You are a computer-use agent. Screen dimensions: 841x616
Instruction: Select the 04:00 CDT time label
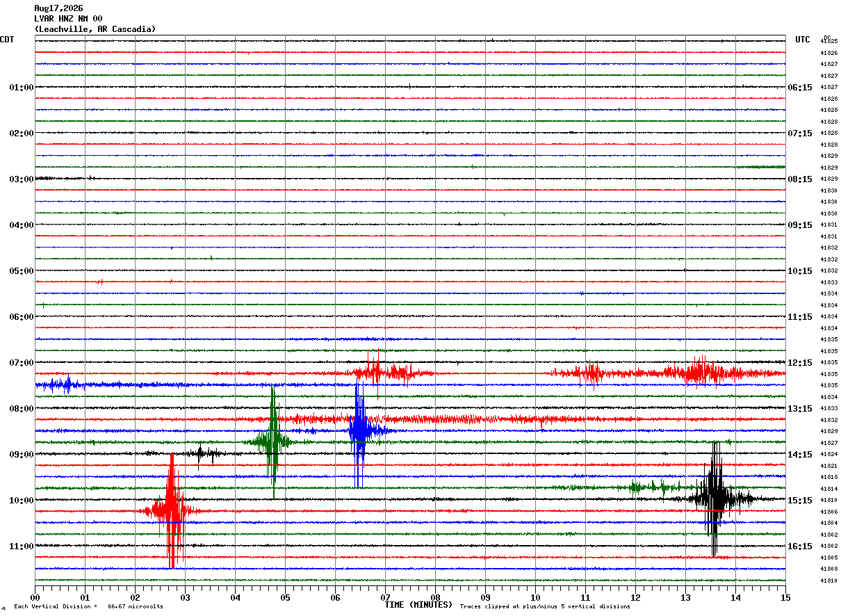coord(22,225)
